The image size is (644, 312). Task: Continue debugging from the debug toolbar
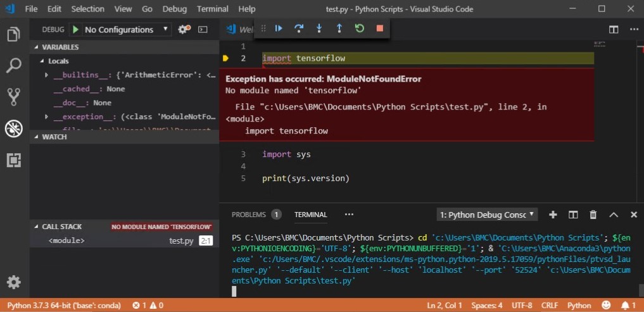pos(279,28)
